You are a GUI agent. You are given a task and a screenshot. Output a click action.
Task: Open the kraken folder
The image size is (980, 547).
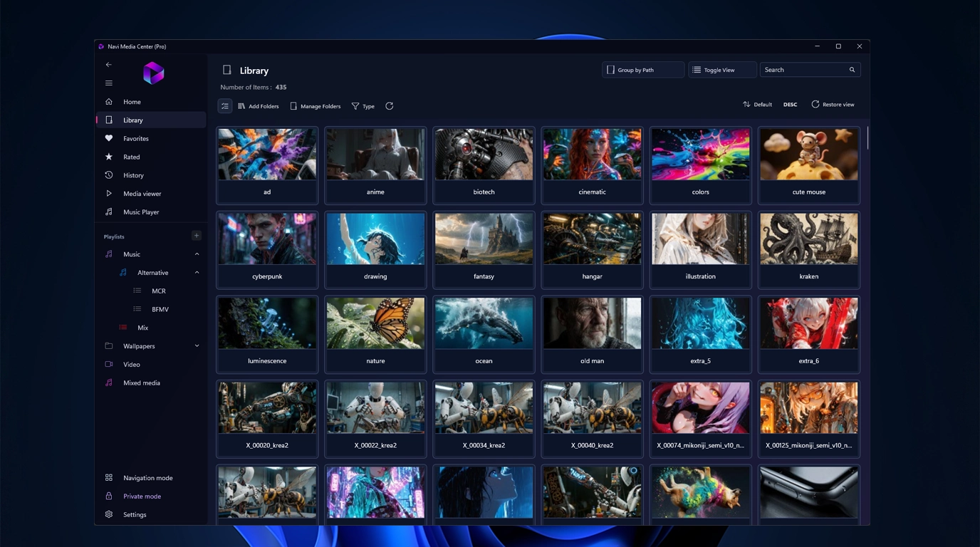(809, 250)
